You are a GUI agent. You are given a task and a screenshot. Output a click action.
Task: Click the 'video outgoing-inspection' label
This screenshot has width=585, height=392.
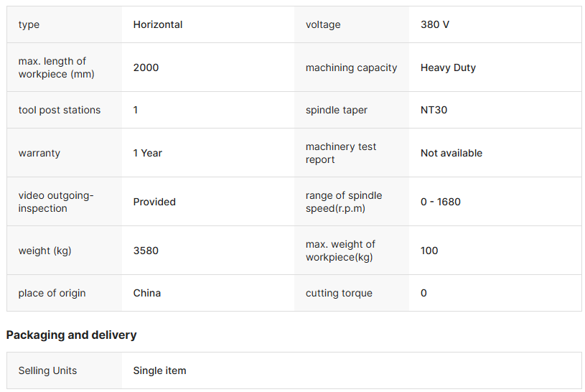tap(56, 202)
